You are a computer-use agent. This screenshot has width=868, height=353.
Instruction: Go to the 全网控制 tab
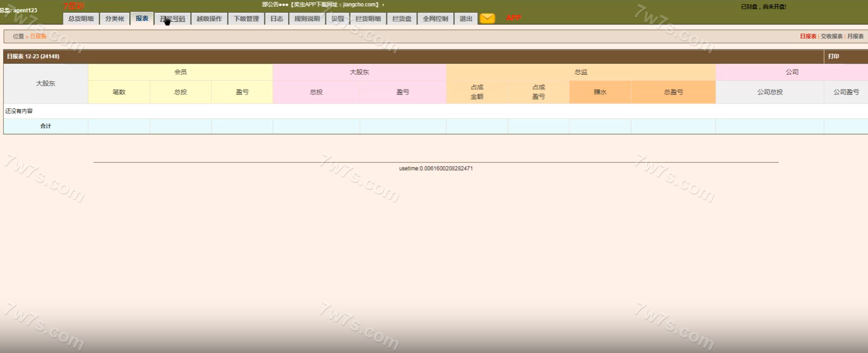pos(435,19)
